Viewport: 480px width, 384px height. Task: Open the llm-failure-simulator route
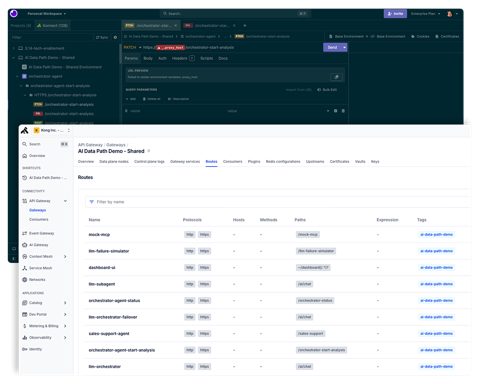pos(109,251)
